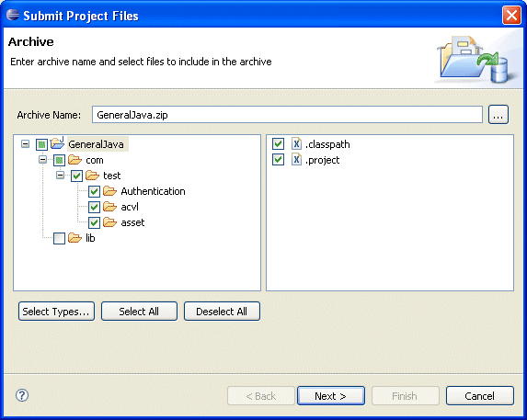Select the GeneralJava tree label
The image size is (527, 420).
point(97,144)
